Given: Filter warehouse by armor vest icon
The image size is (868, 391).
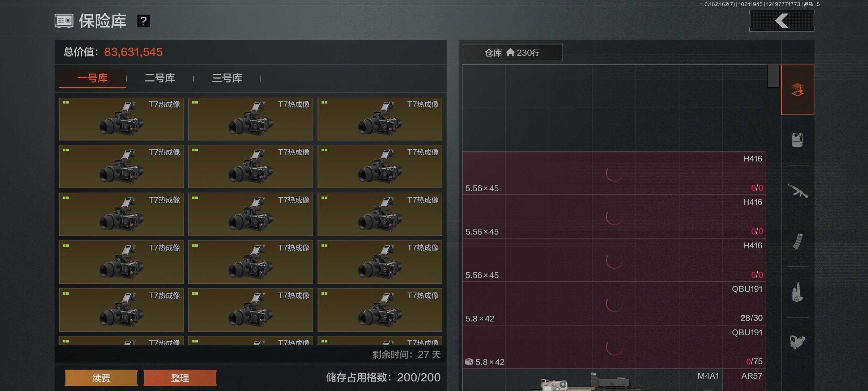Looking at the screenshot, I should pyautogui.click(x=797, y=140).
